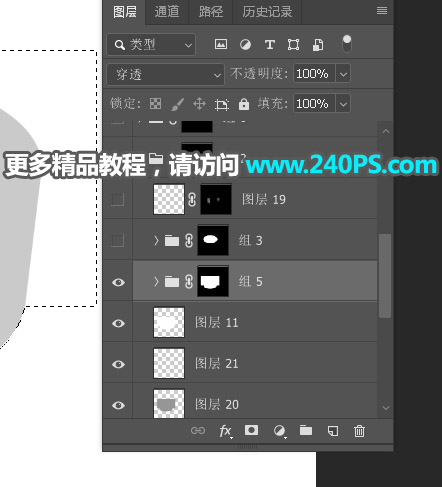Lock image pixels brush icon

pos(177,104)
